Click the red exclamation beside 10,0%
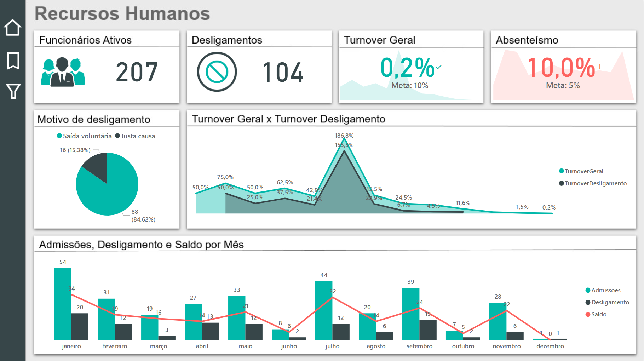 click(x=599, y=67)
